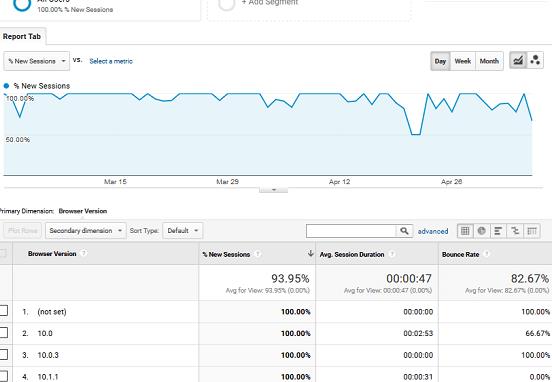Check the (not set) row checkbox
The image size is (552, 382).
3,311
